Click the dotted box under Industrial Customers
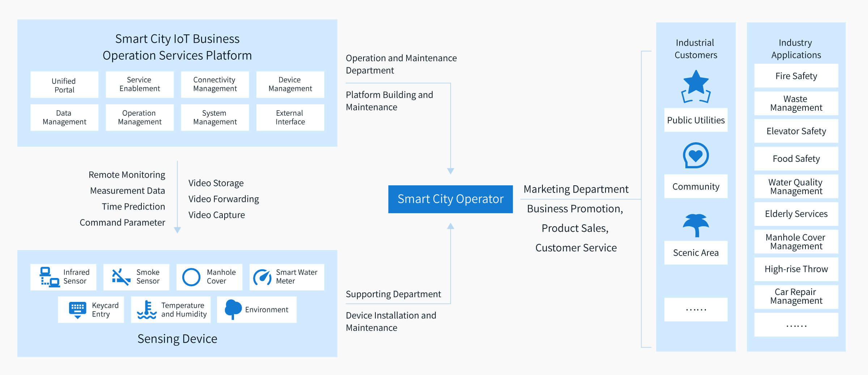Screen dimensions: 868x375 coord(696,309)
